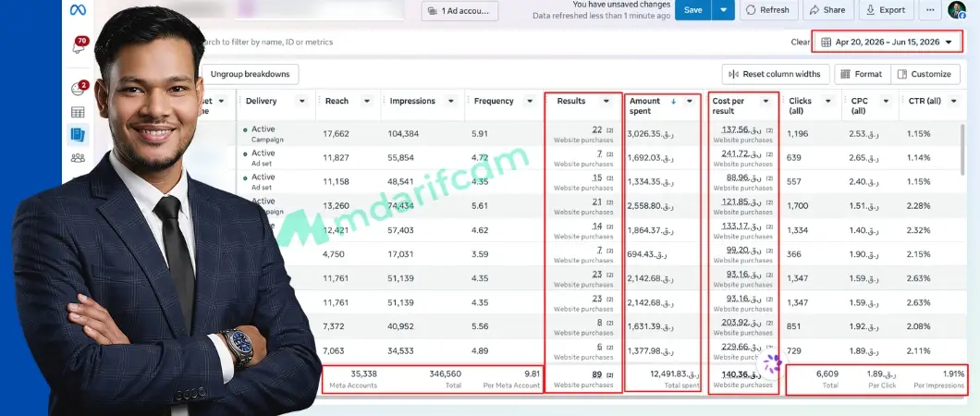The width and height of the screenshot is (980, 416).
Task: Select the total CTR 1.91% per impressions
Action: (938, 379)
